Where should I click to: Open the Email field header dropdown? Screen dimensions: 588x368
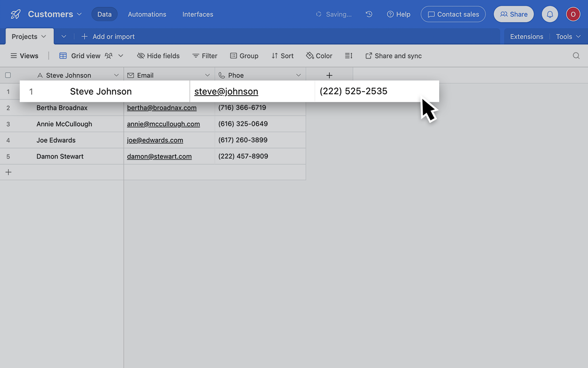point(207,75)
